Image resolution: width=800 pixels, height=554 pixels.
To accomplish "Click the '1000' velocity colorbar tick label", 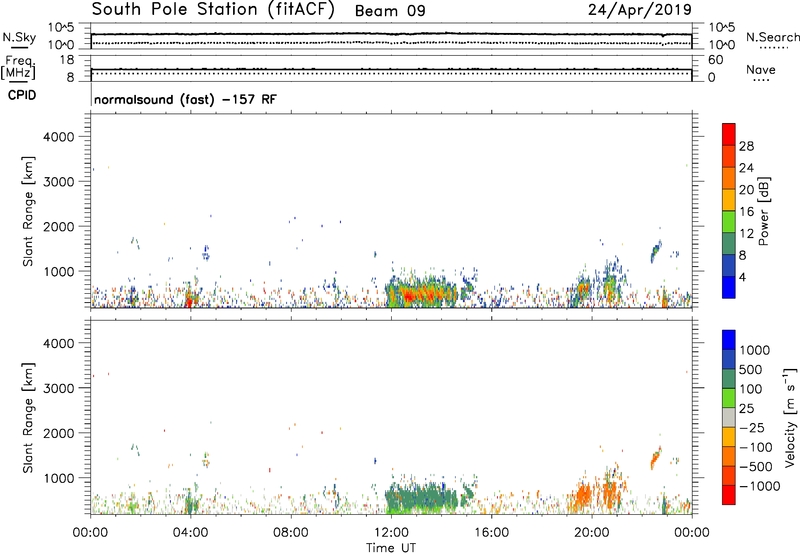I will tap(755, 350).
